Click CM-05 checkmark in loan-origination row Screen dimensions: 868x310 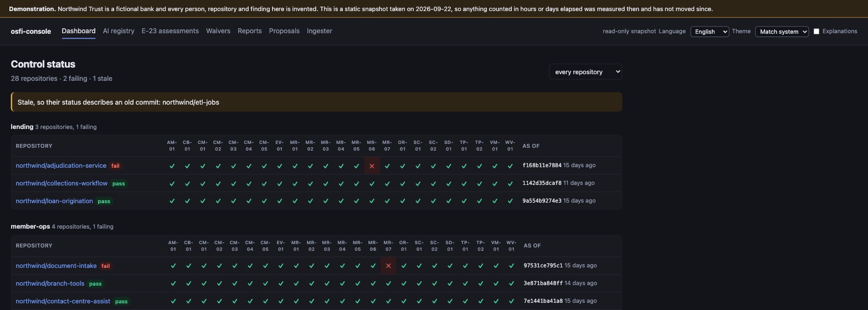point(264,201)
